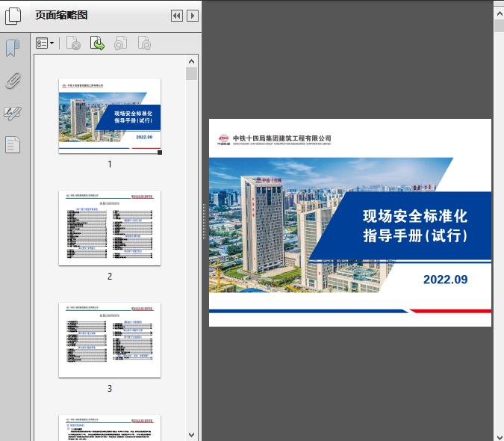Click the thumbnail list scroll-up arrow
Viewport: 504px width, 441px height.
click(192, 61)
